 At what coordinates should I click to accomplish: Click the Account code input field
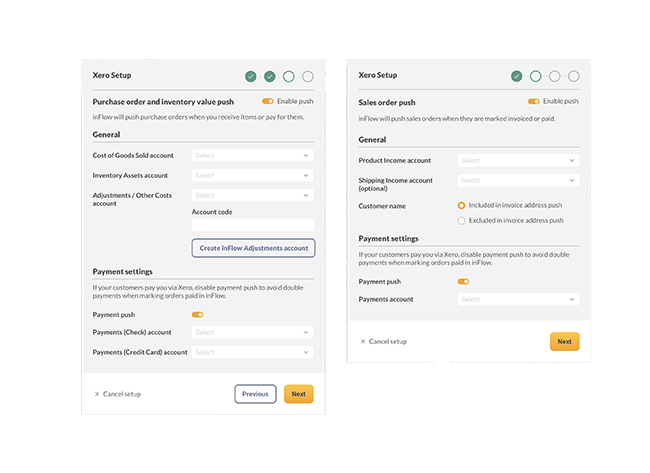[252, 225]
